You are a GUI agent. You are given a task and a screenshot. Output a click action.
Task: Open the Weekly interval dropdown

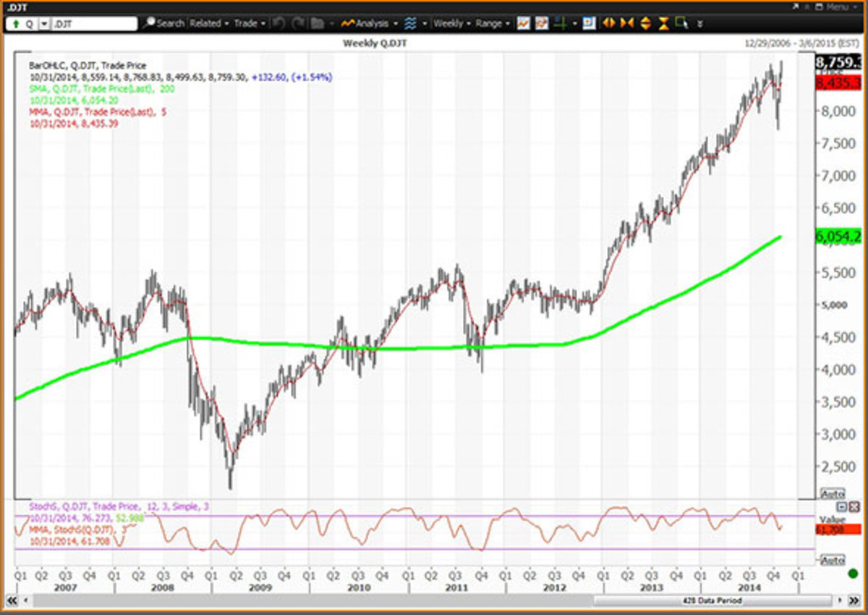(x=451, y=23)
